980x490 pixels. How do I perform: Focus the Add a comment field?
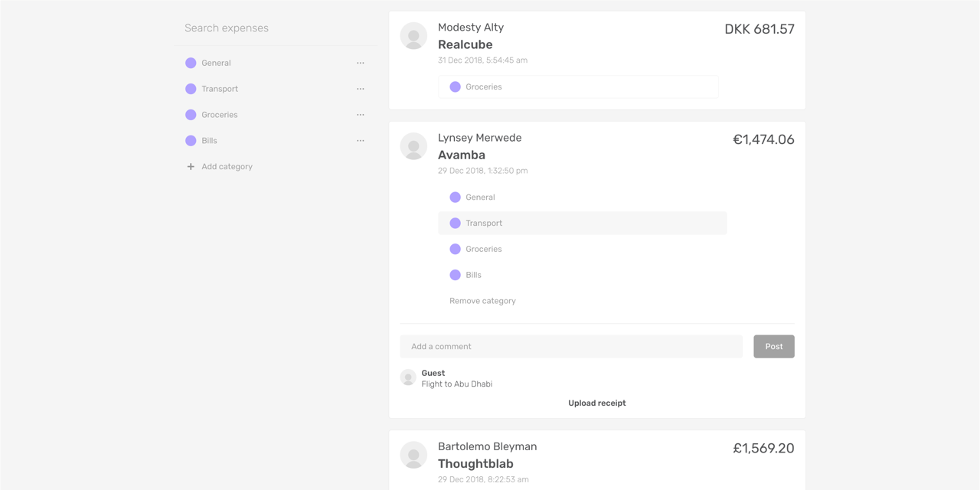point(570,346)
